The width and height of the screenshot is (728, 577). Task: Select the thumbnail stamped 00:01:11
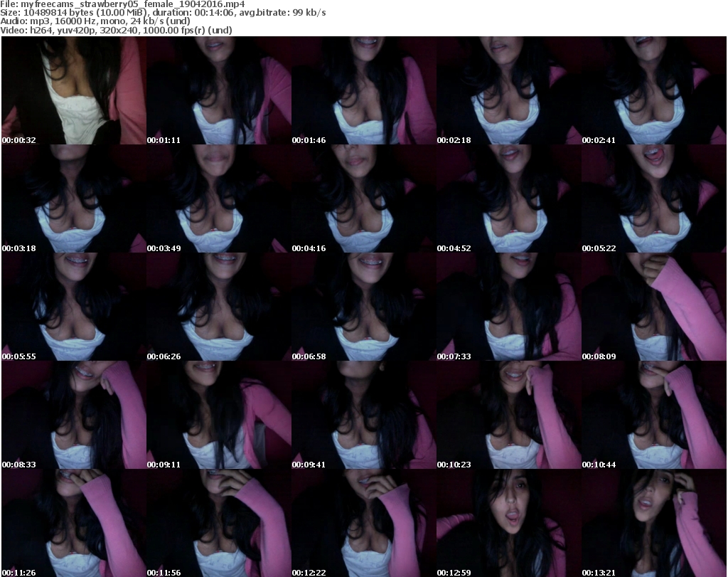point(219,90)
